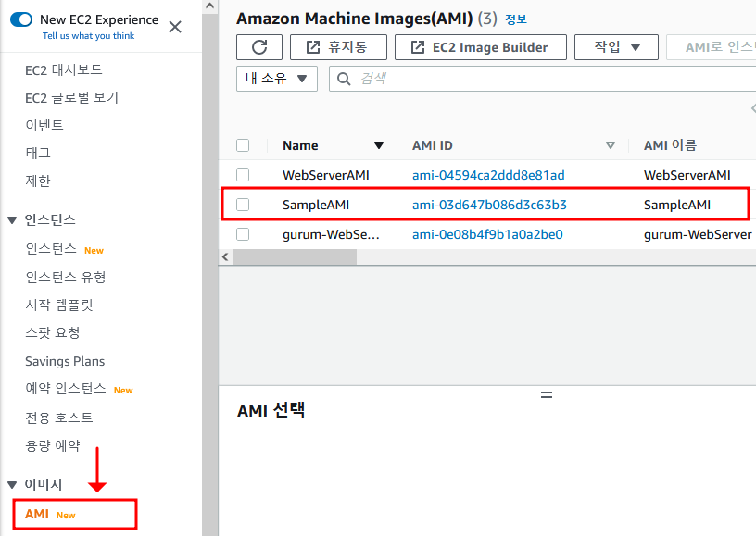Click the gurum-WebSe... name cell
Screen dimensions: 756x536
(331, 234)
